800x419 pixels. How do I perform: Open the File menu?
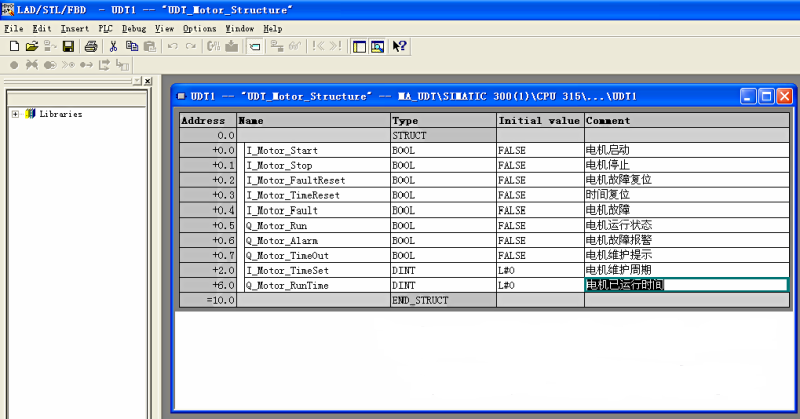[x=14, y=29]
